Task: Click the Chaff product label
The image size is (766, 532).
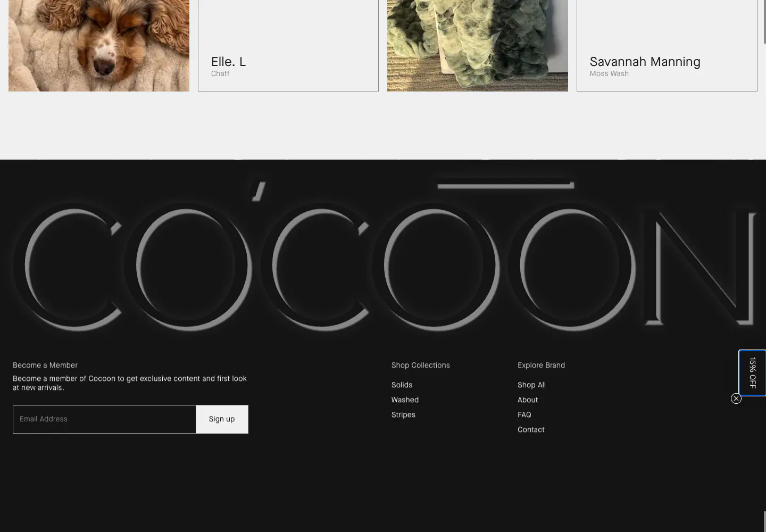Action: [220, 74]
